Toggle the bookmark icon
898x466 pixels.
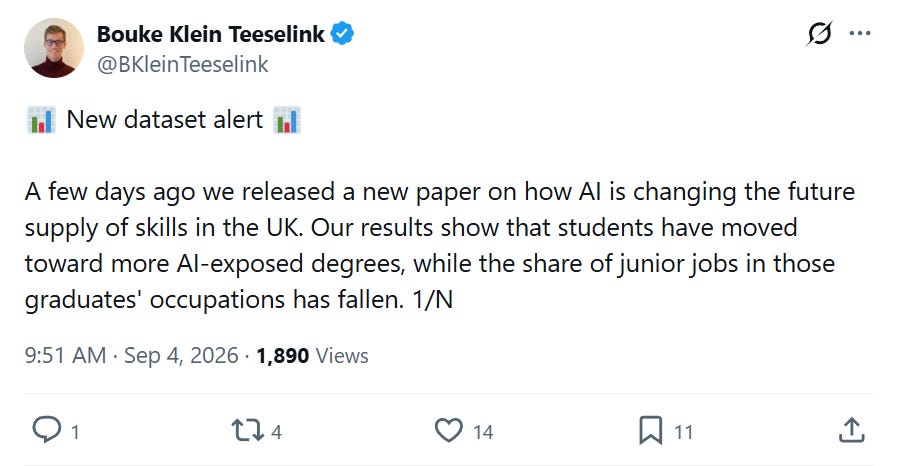pyautogui.click(x=651, y=431)
